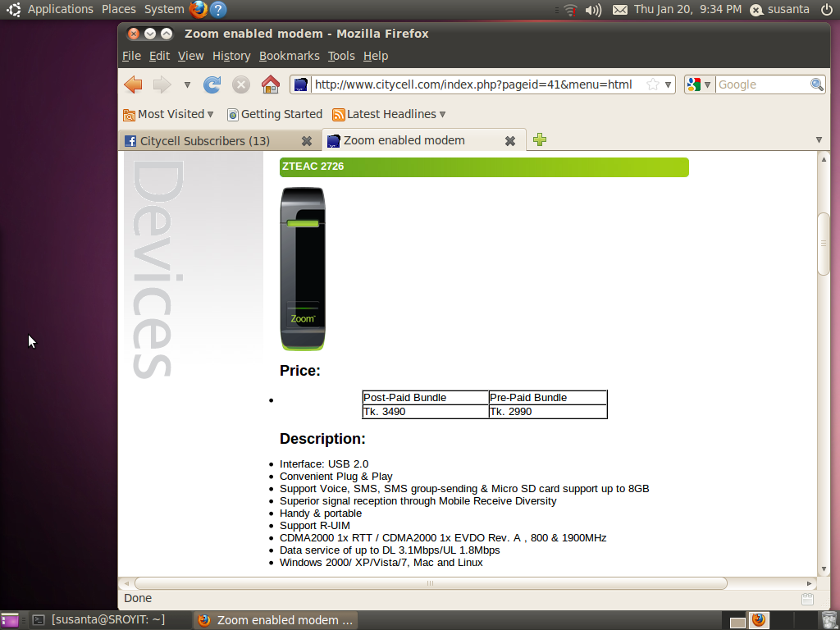Expand the Most Visited bookmarks folder
This screenshot has width=840, height=630.
point(169,114)
